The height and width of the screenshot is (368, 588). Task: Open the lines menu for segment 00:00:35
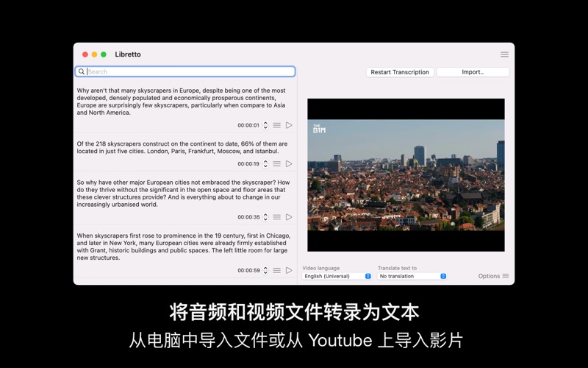(x=277, y=217)
